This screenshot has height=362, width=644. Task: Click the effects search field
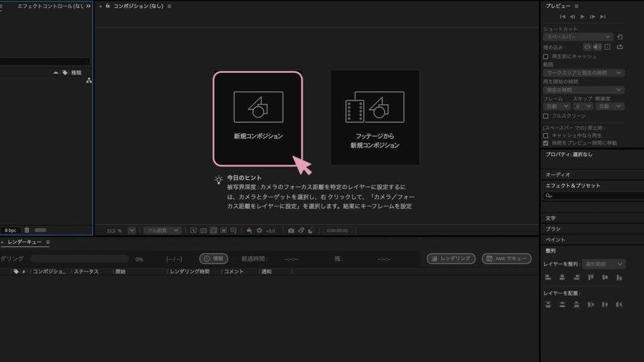(x=594, y=196)
